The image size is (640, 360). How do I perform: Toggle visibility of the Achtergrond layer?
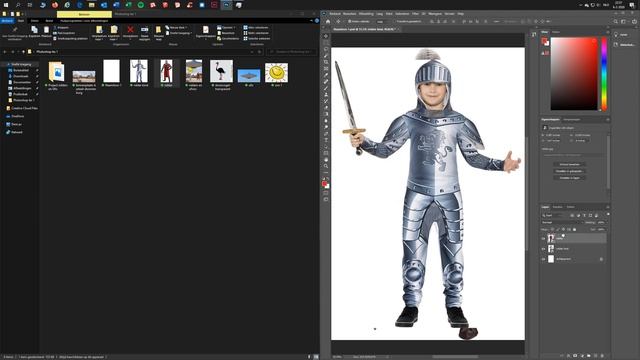(543, 259)
